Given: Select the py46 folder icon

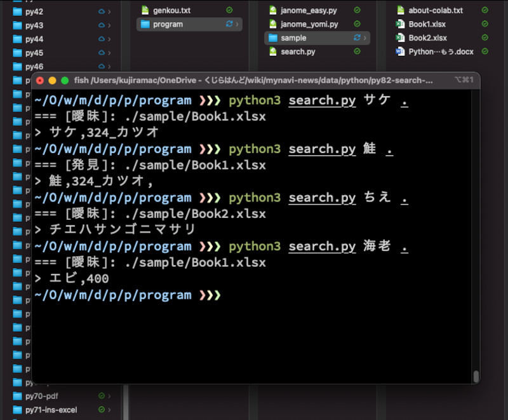Looking at the screenshot, I should (x=17, y=67).
